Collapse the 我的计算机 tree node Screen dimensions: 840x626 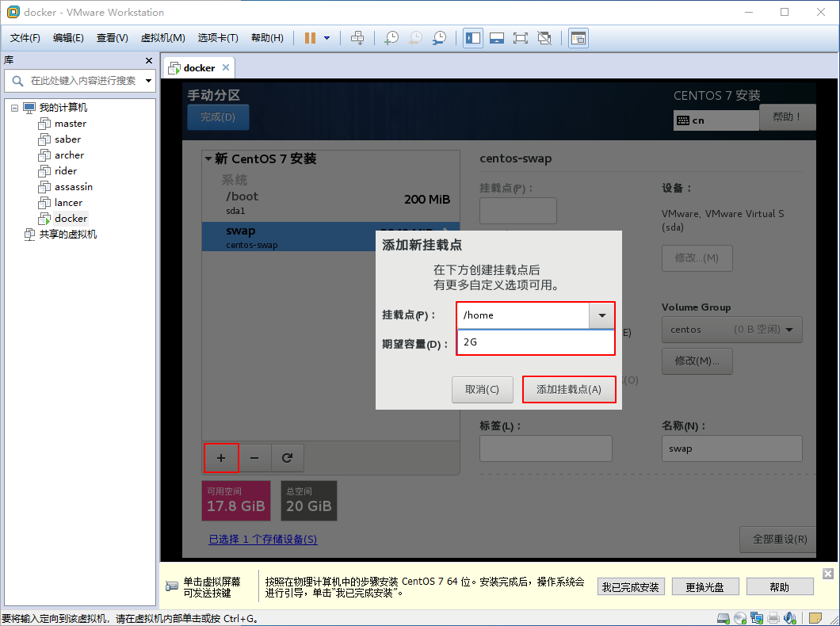pyautogui.click(x=15, y=108)
